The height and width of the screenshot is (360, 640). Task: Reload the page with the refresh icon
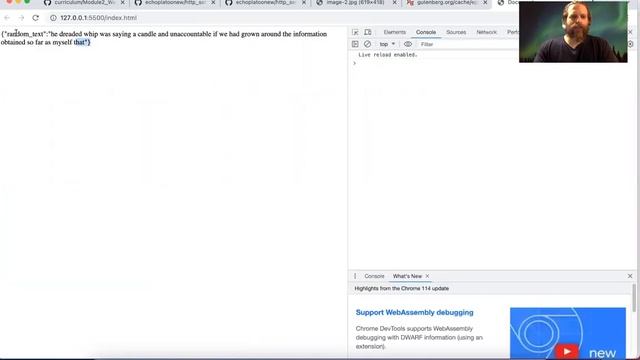point(36,18)
